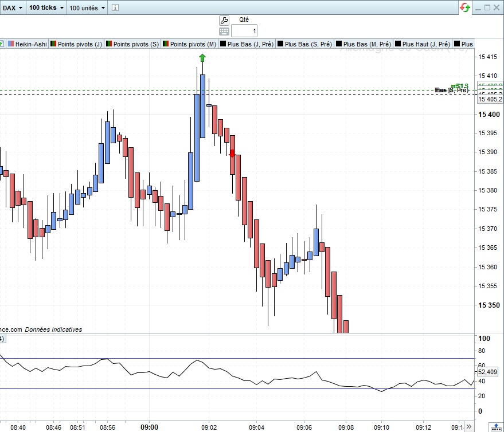Click the keyboard icon beside Qté
Image resolution: width=504 pixels, height=432 pixels.
(224, 32)
